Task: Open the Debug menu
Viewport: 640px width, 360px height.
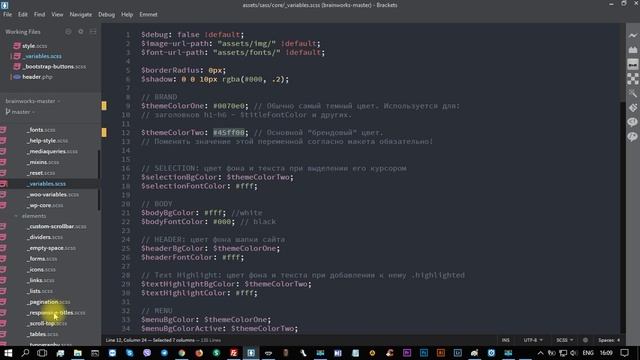Action: (107, 14)
